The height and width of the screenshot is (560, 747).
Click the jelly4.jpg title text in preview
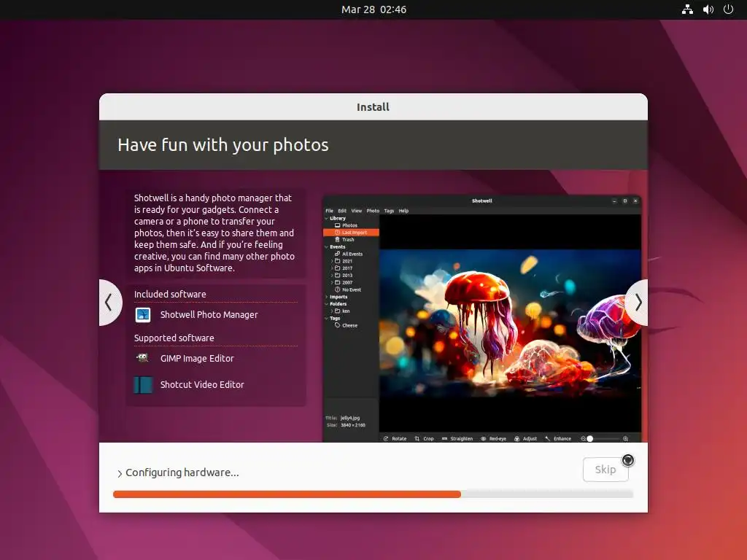coord(350,418)
